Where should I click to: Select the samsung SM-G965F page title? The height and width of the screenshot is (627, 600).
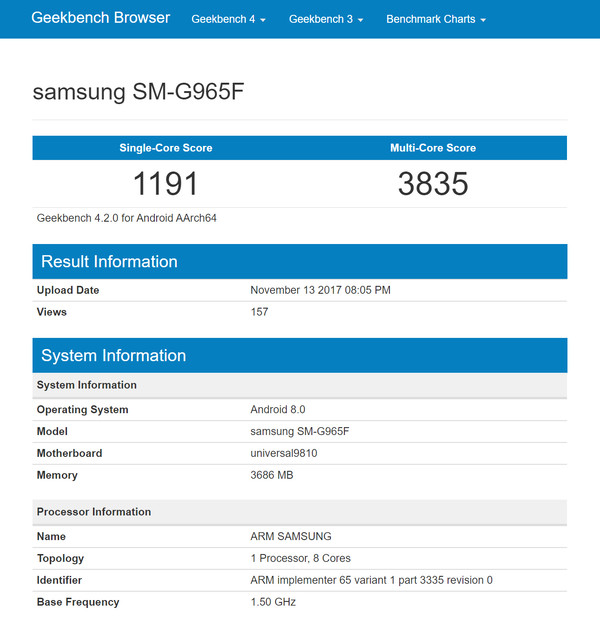(x=138, y=92)
